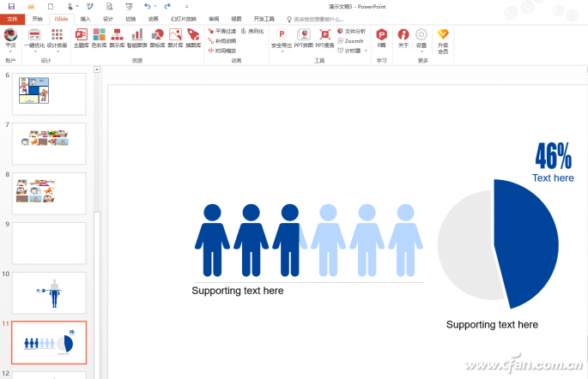Click the 补间动画 tween animation tool

click(x=222, y=41)
